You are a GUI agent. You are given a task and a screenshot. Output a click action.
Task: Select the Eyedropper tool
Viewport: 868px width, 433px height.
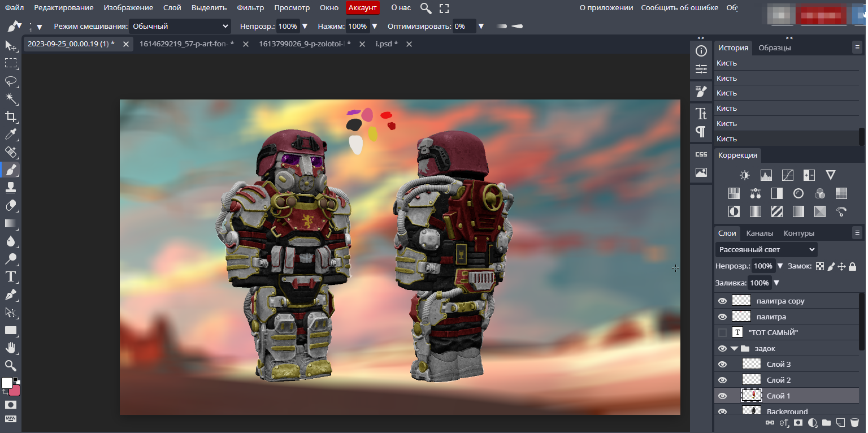click(x=11, y=134)
